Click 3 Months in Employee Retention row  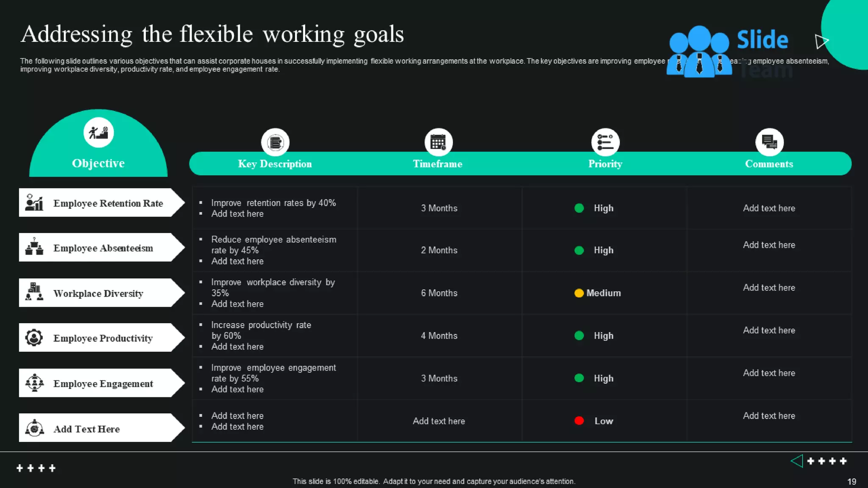pyautogui.click(x=439, y=208)
